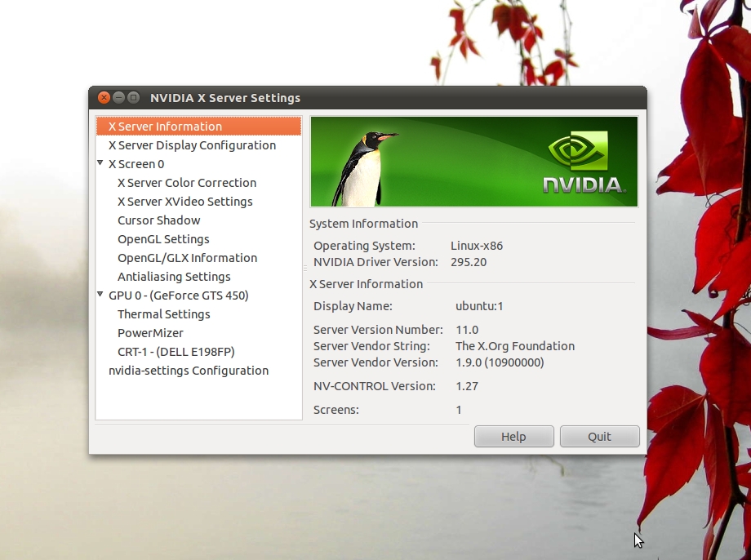Collapse the X Screen 0 tree branch

tap(100, 163)
